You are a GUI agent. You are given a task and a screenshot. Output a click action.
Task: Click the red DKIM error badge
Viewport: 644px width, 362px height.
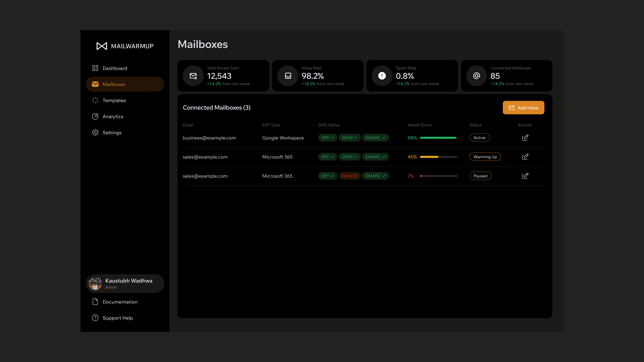[x=349, y=176]
